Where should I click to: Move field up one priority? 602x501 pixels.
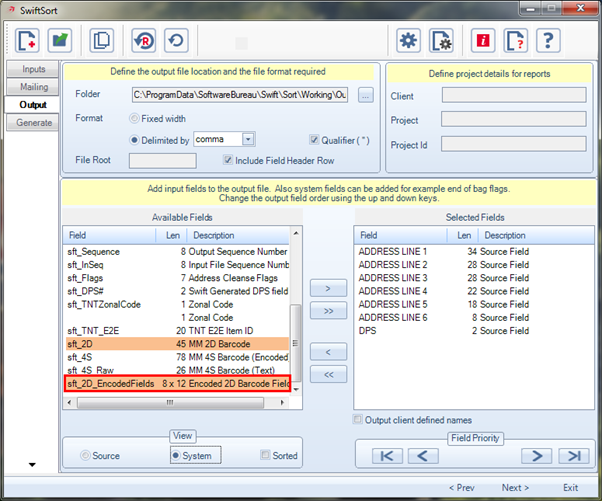tap(423, 456)
